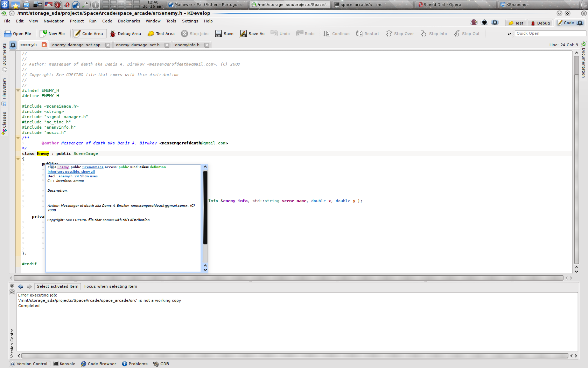This screenshot has height=368, width=588.
Task: Click Save As toolbar icon
Action: click(243, 34)
